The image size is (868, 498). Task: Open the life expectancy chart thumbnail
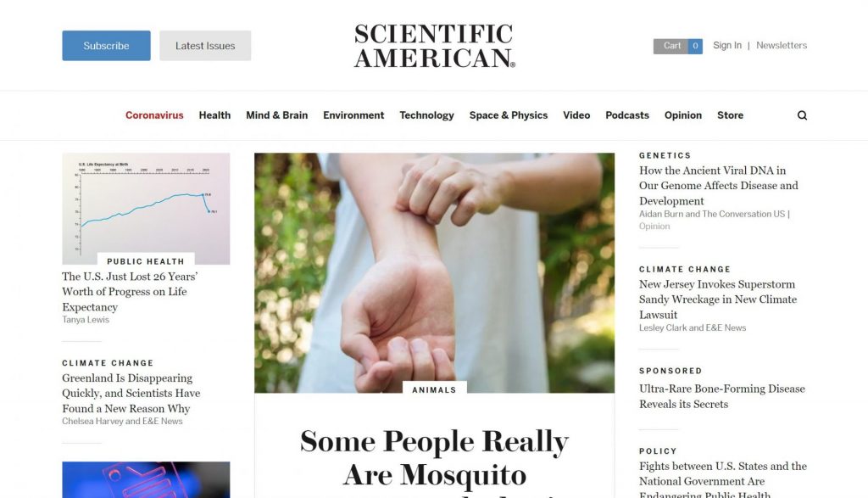pos(146,209)
